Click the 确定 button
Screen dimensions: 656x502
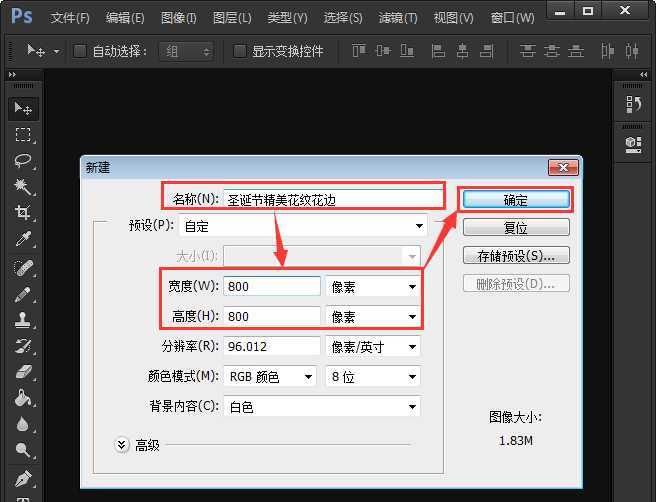516,200
